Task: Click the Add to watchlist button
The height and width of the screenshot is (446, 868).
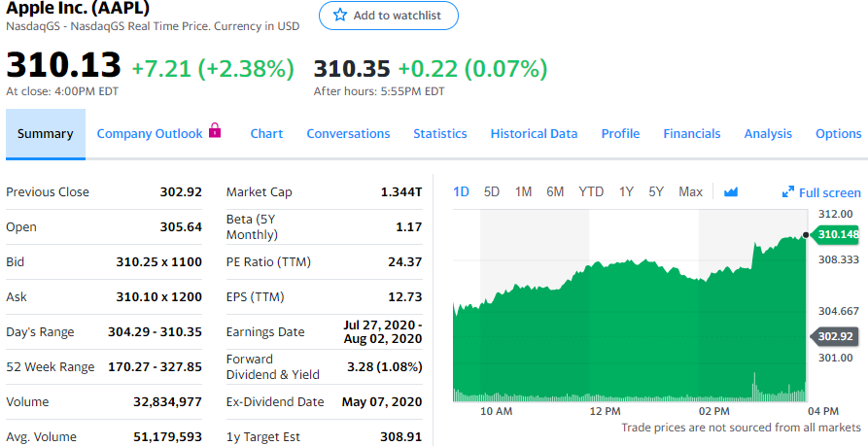Action: (388, 16)
